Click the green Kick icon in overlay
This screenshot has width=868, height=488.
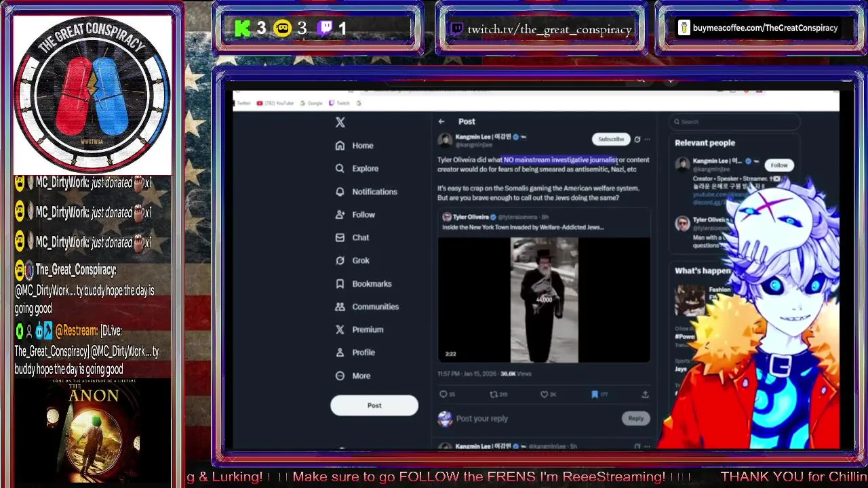[242, 28]
